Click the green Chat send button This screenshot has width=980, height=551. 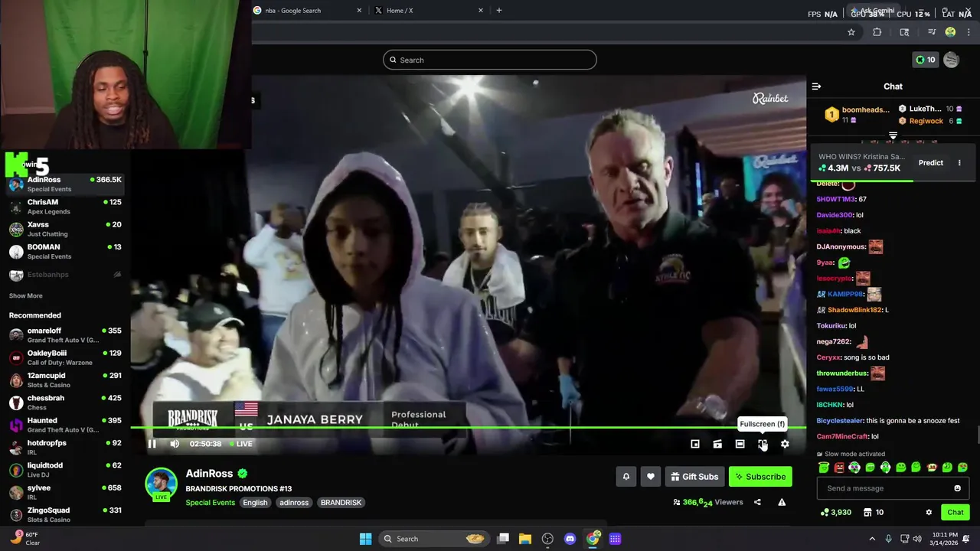[955, 512]
